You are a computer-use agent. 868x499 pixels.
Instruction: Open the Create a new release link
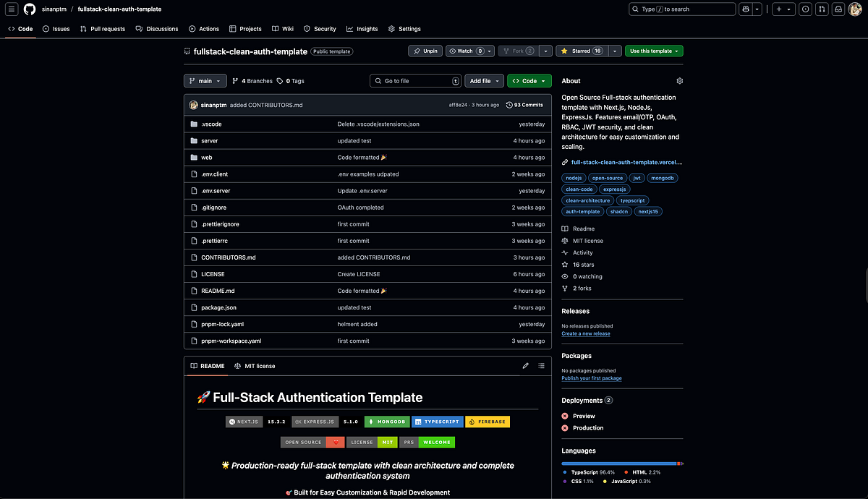(586, 333)
